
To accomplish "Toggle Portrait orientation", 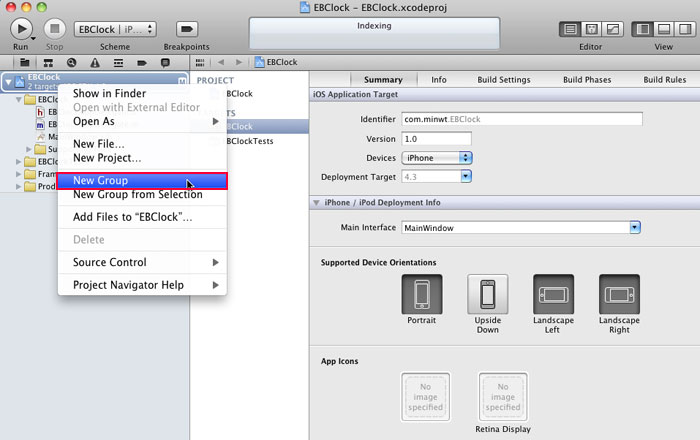I will 422,295.
